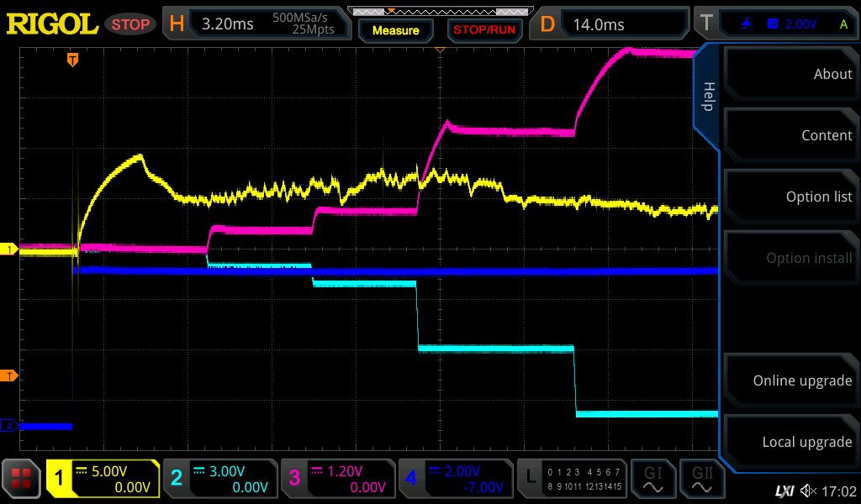Screen dimensions: 861x504
Task: Toggle channel 3 with the magenta 1.20V label
Action: click(x=337, y=479)
